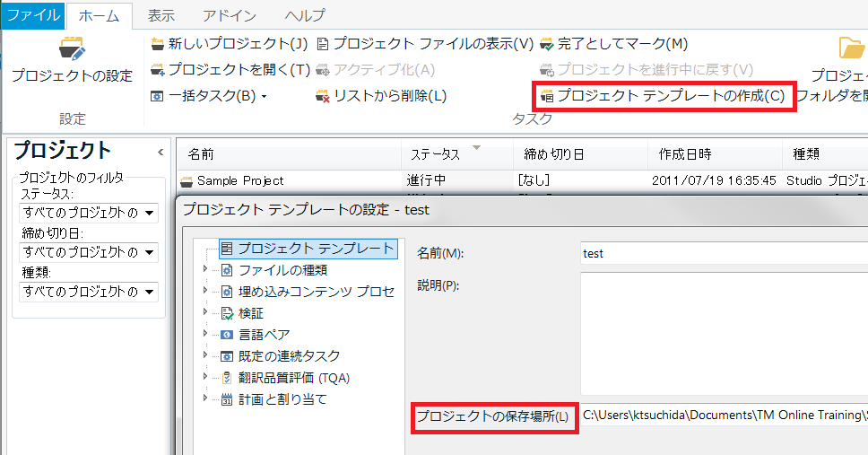Screen dimensions: 868x455
Task: Click Remove from List icon
Action: [324, 96]
